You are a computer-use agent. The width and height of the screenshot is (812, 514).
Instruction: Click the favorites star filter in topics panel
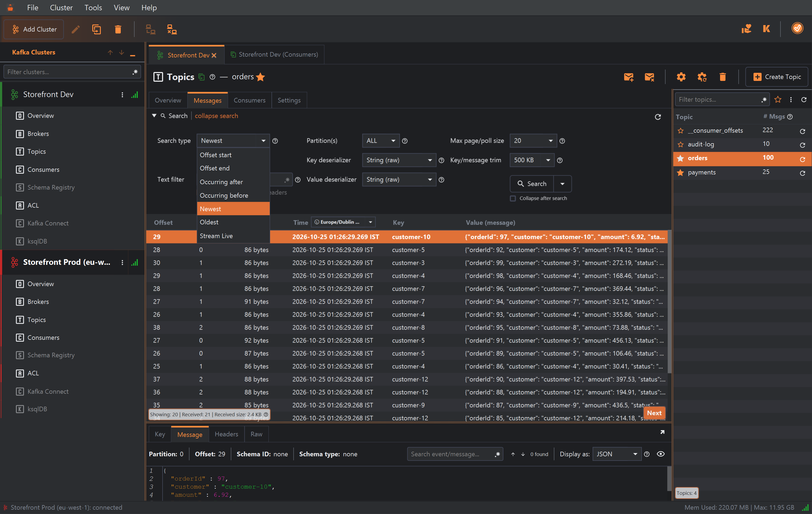click(x=778, y=100)
